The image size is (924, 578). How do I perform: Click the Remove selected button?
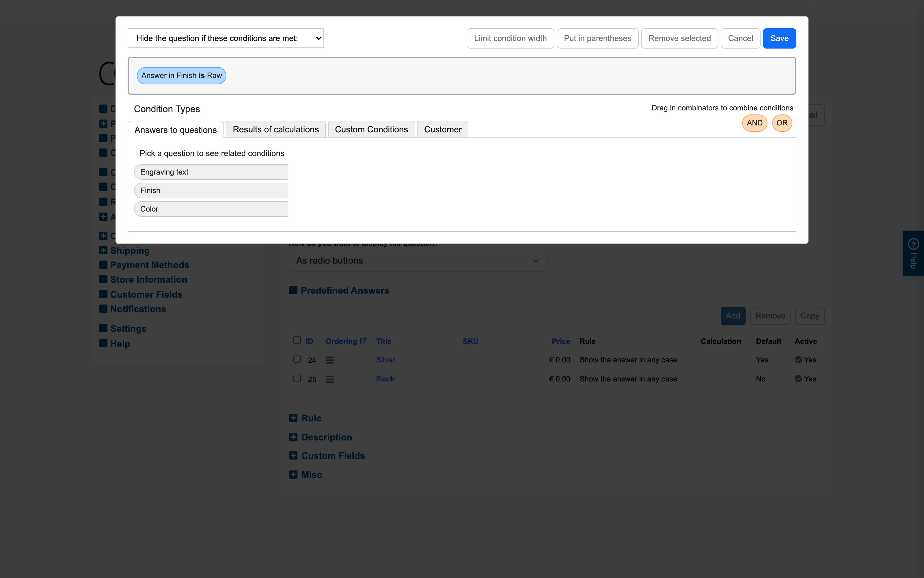680,38
